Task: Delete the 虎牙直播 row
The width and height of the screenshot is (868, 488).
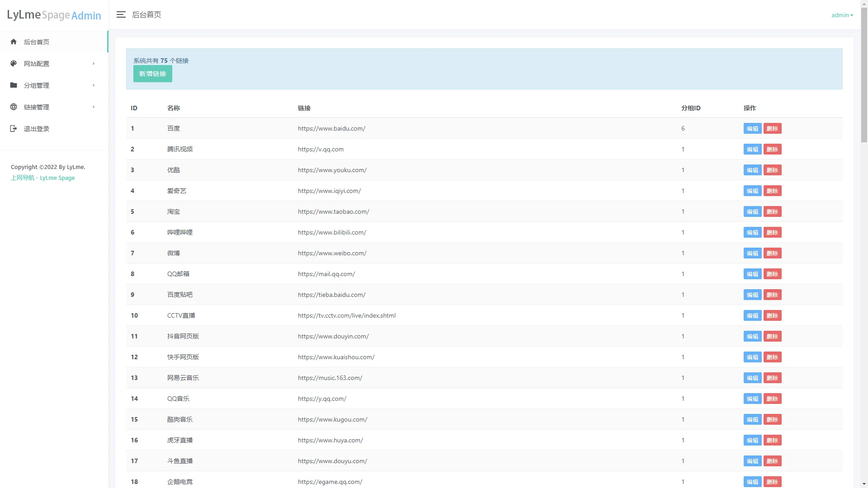Action: click(772, 440)
